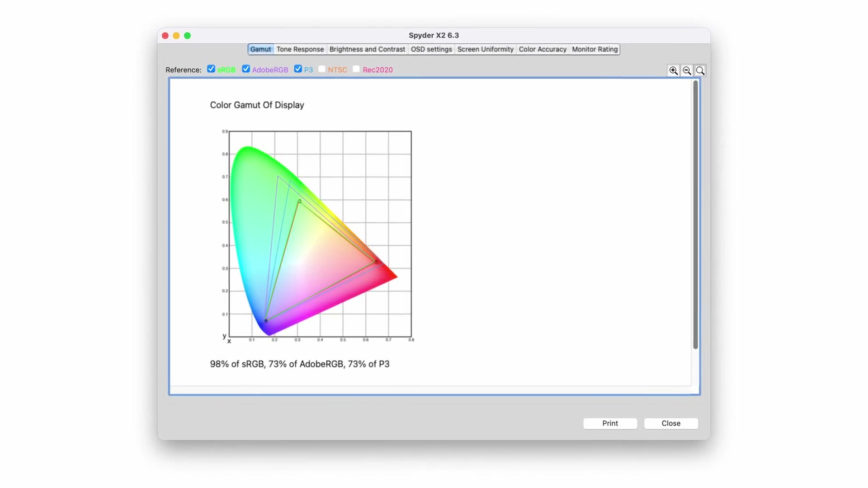
Task: Click the Color Gamut Of Display heading
Action: [257, 105]
